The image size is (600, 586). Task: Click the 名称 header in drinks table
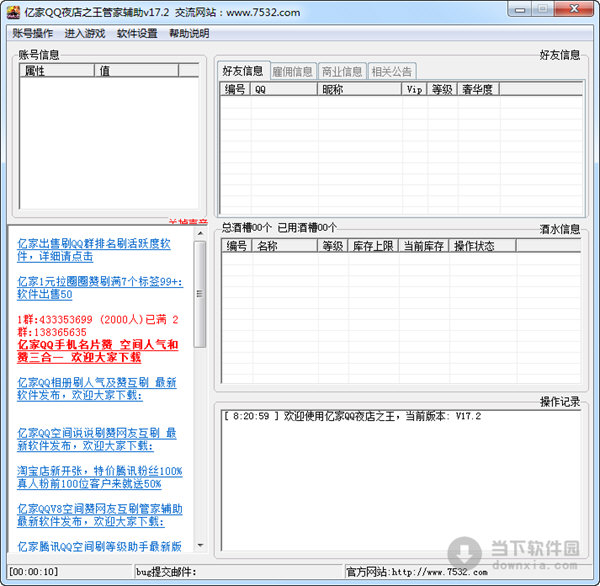[x=284, y=246]
